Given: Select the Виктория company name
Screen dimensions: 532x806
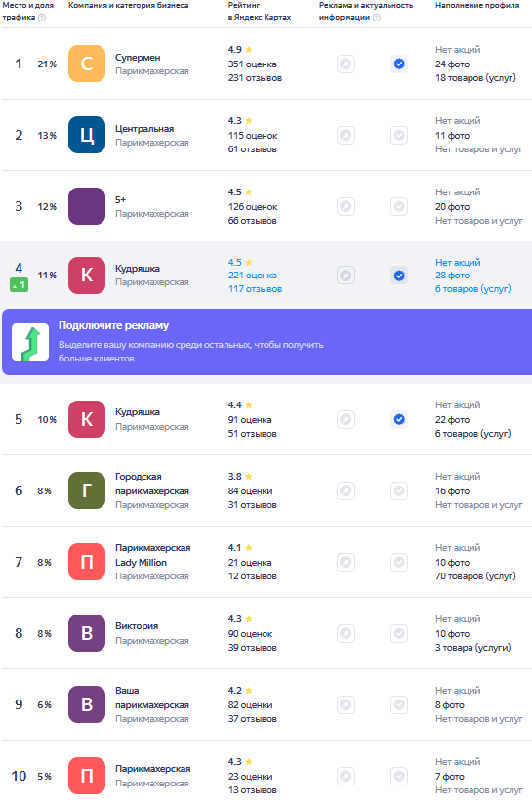Looking at the screenshot, I should [137, 626].
